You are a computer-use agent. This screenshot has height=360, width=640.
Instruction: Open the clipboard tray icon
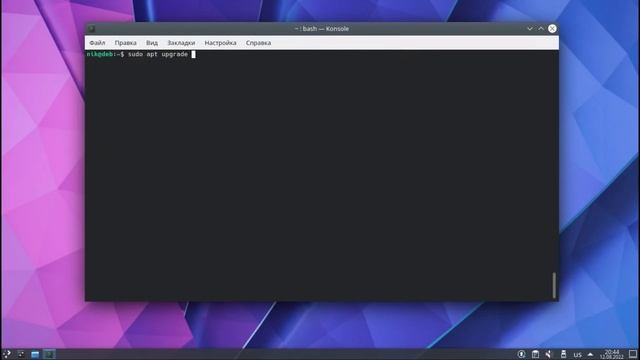point(535,354)
